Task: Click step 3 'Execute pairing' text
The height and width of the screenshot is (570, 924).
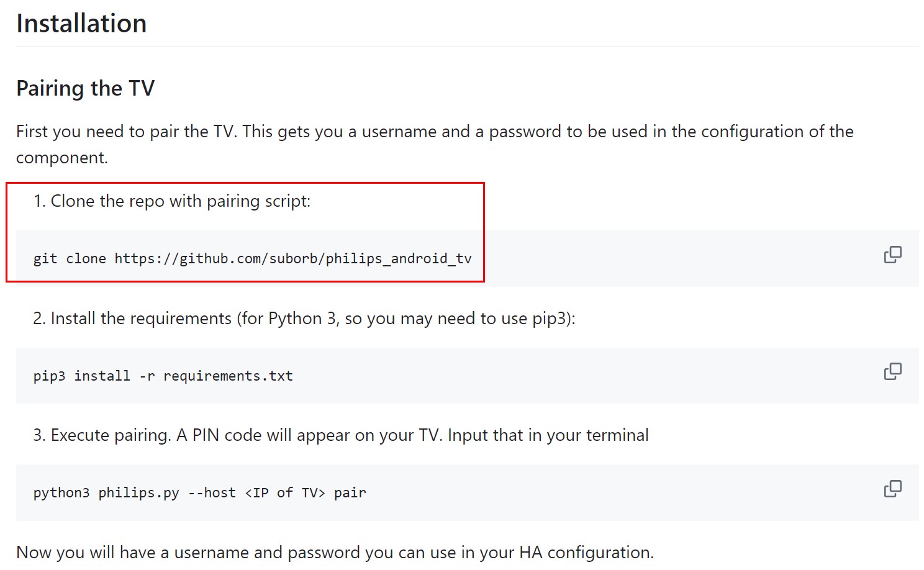Action: (111, 435)
